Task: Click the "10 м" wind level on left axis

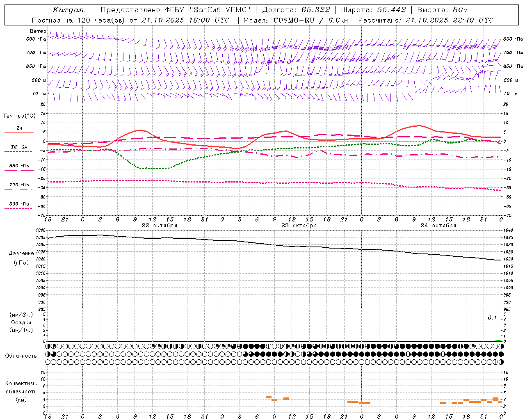Action: coord(39,94)
